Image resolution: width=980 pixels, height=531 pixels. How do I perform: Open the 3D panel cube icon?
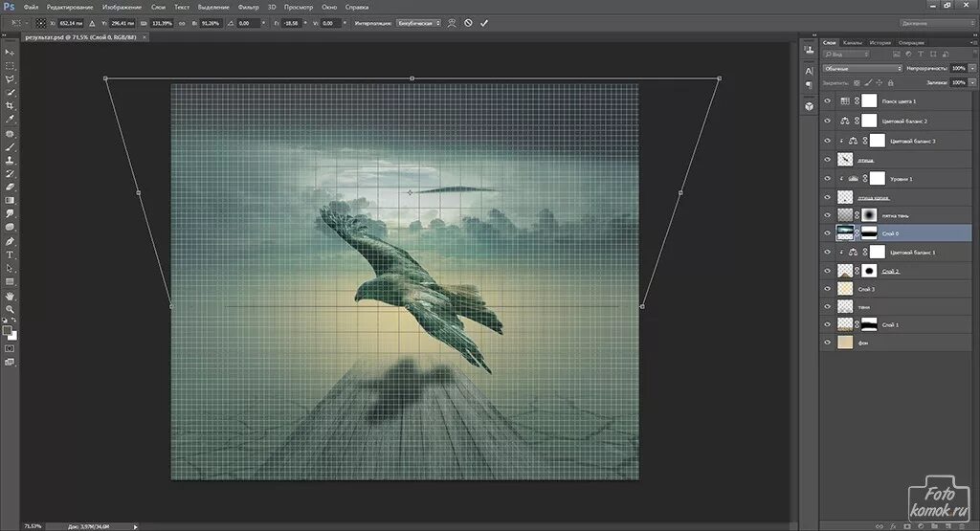coord(810,106)
